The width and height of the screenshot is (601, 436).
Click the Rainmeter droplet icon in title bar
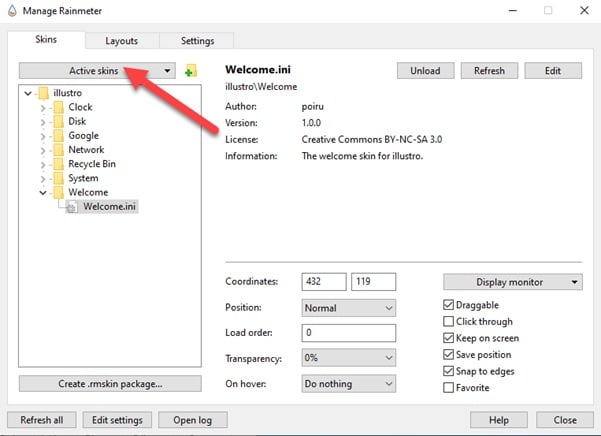click(x=12, y=11)
